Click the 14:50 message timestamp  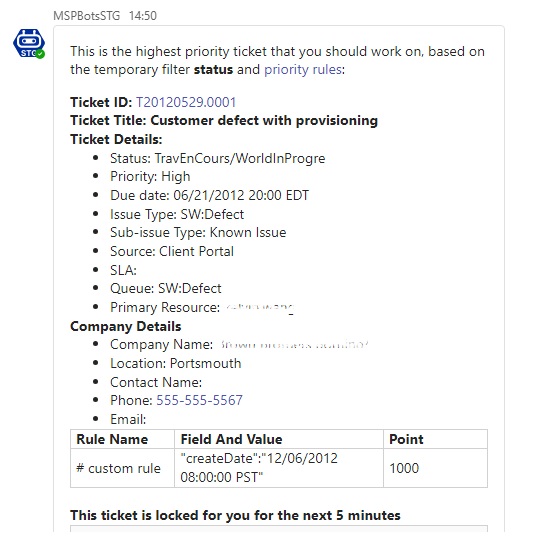(x=143, y=16)
